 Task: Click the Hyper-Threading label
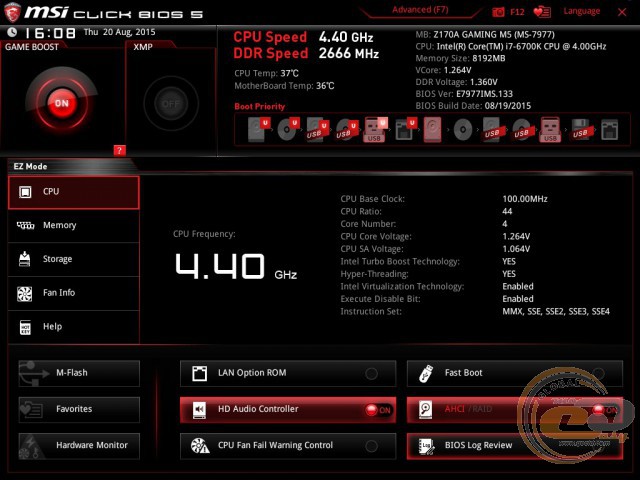click(374, 274)
